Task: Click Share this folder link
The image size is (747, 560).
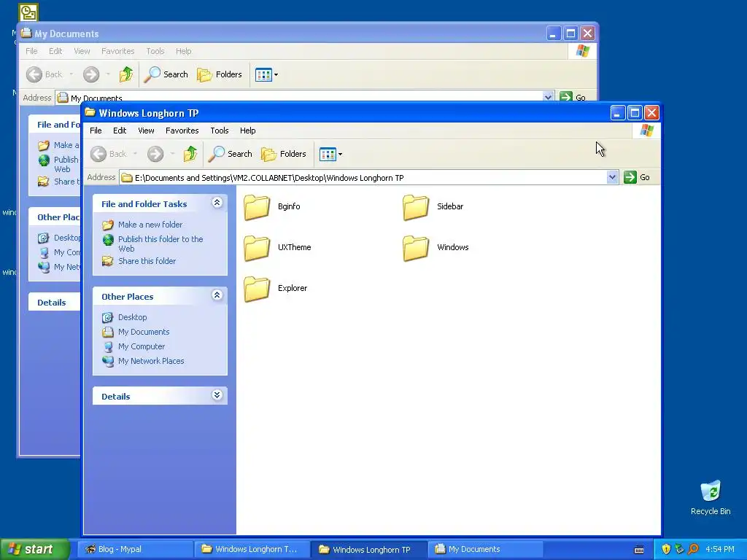Action: (147, 261)
